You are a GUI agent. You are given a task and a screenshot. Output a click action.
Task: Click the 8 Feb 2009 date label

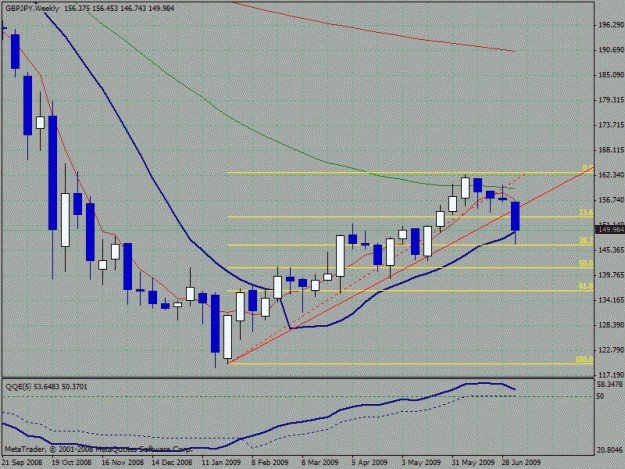click(x=270, y=463)
